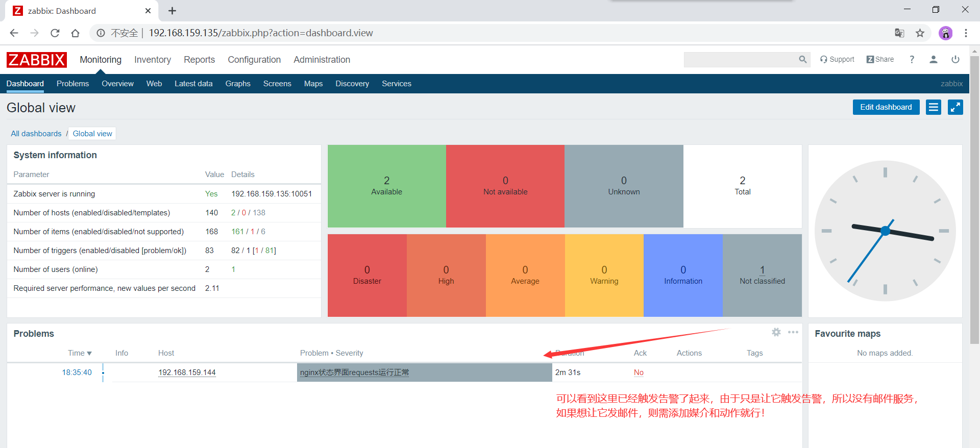This screenshot has width=980, height=448.
Task: Sort problems by Time column
Action: click(x=80, y=353)
